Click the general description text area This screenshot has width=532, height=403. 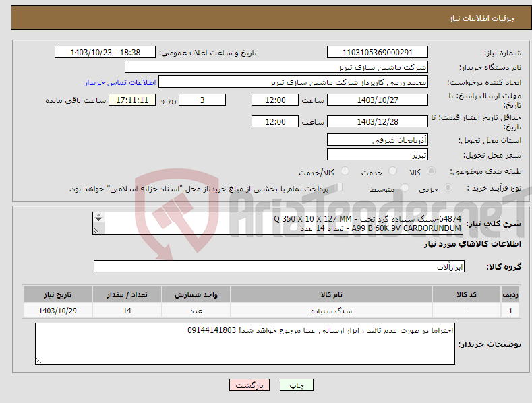pos(278,223)
